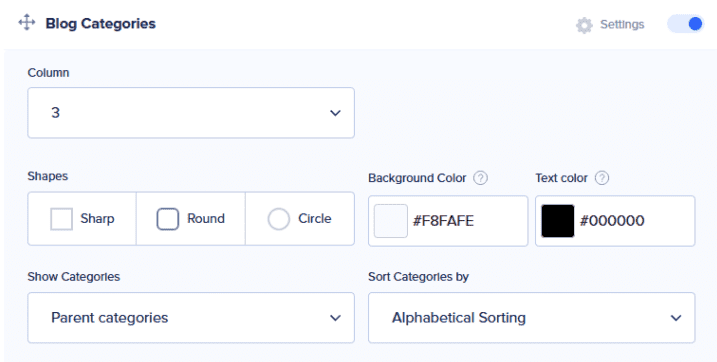Choose the Sharp shape option
Viewport: 717px width, 362px height.
point(82,219)
